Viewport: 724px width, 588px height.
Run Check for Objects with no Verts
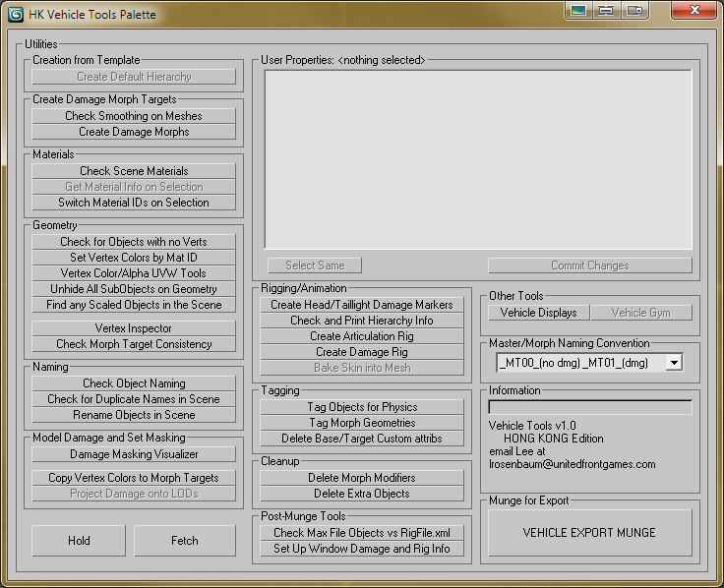click(x=134, y=242)
